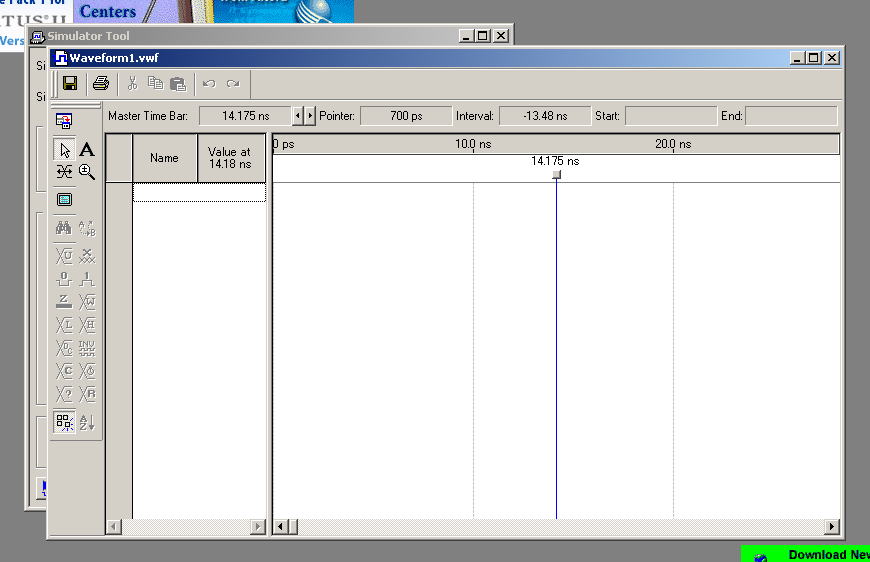Maximize the Waveform1.vwf window

[813, 58]
